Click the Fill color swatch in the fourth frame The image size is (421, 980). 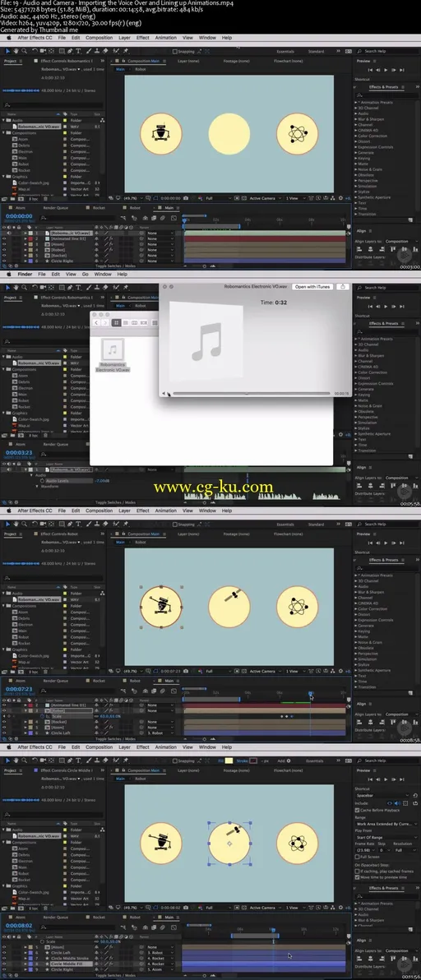[x=229, y=760]
